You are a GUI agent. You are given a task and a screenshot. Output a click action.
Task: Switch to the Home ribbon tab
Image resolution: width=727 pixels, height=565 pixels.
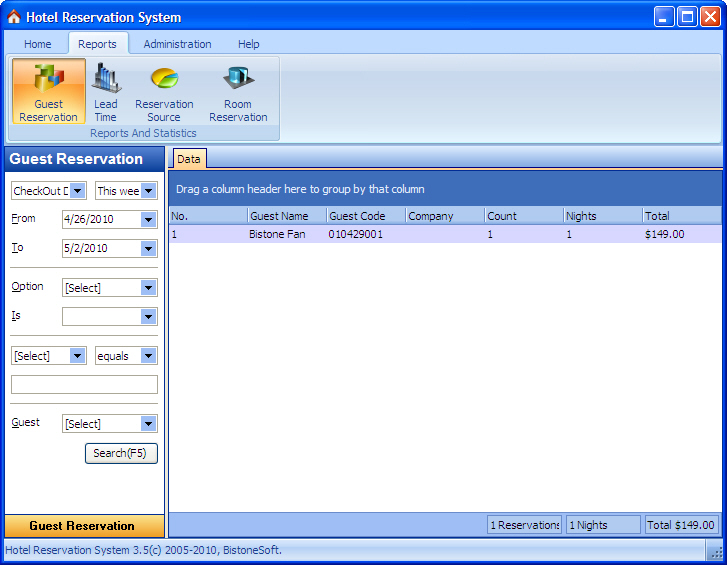[x=38, y=44]
